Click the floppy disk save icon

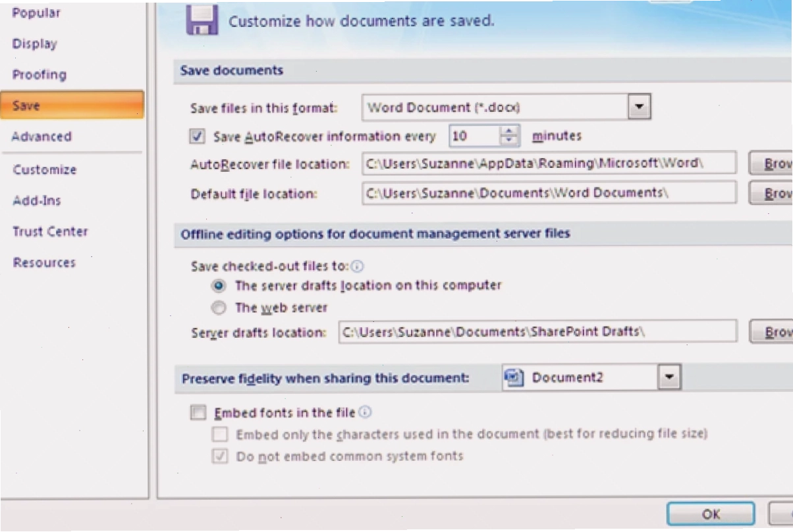[x=202, y=19]
